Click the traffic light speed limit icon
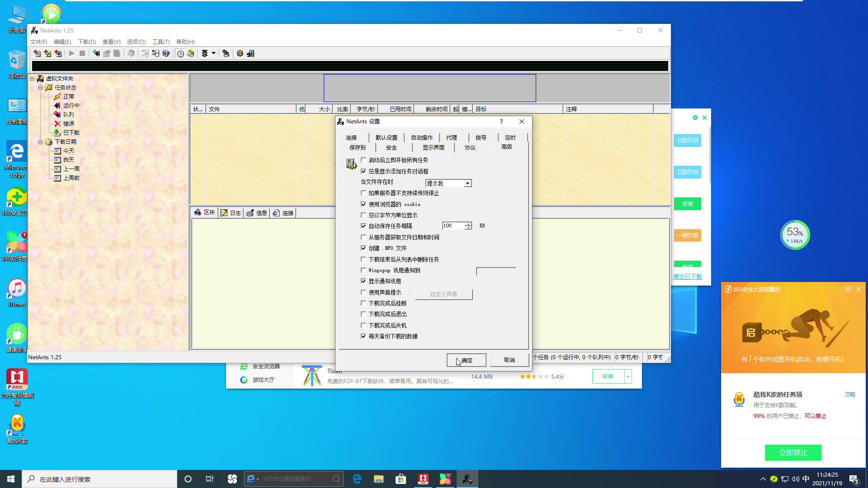Image resolution: width=868 pixels, height=488 pixels. [204, 53]
